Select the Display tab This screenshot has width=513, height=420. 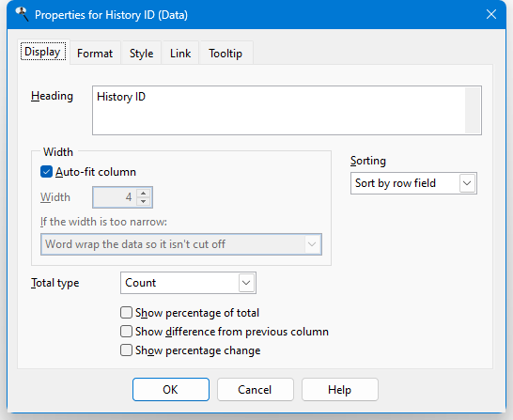43,52
